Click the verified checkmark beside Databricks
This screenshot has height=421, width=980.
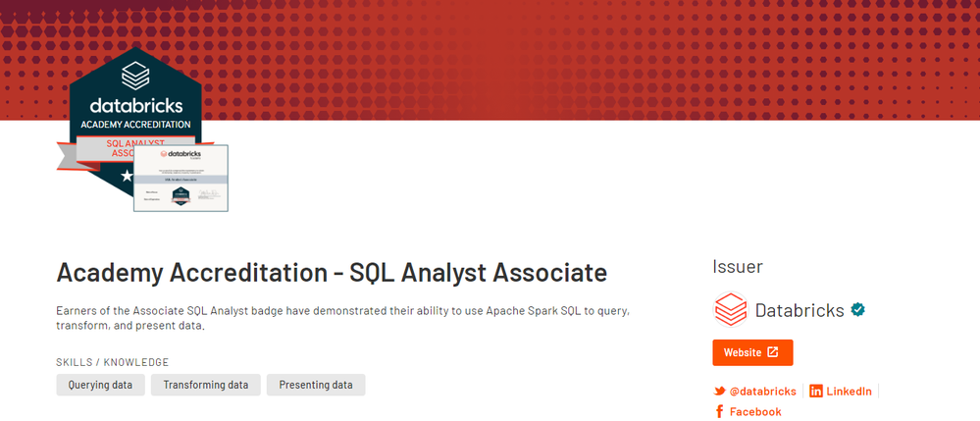tap(858, 310)
